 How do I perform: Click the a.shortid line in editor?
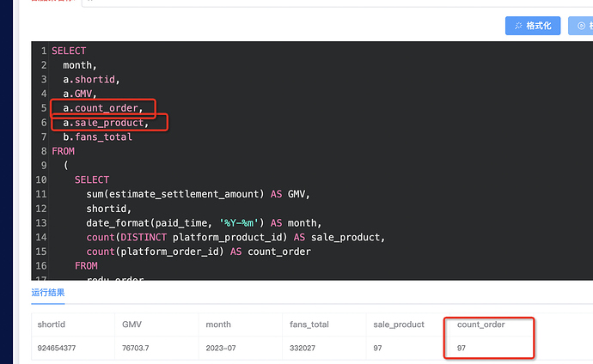[x=91, y=79]
